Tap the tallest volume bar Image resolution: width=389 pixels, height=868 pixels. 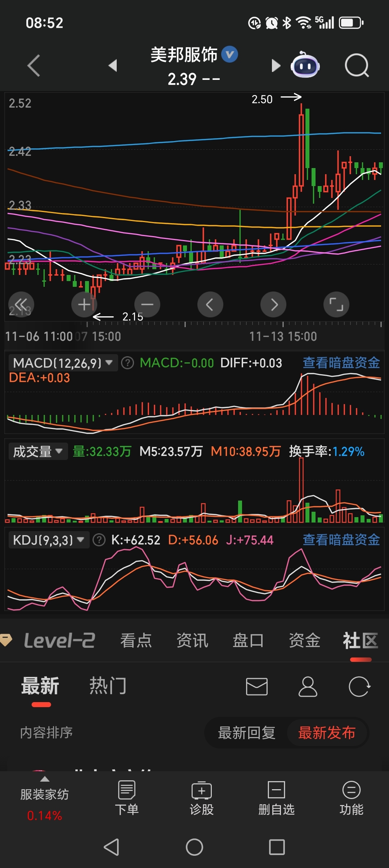point(301,490)
